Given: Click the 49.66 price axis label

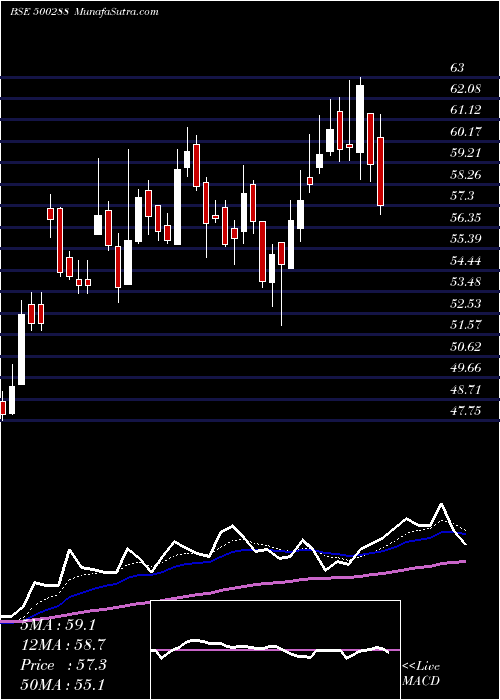Looking at the screenshot, I should click(x=466, y=368).
